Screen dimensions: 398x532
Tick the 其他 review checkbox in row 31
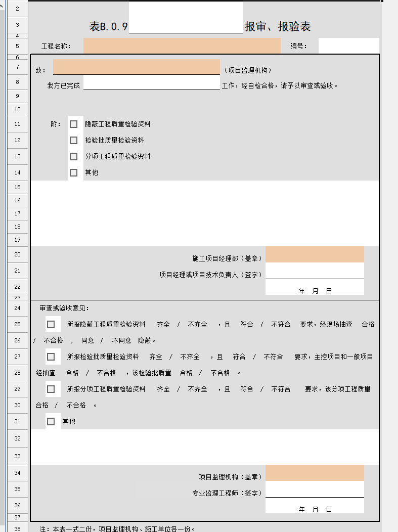(51, 421)
